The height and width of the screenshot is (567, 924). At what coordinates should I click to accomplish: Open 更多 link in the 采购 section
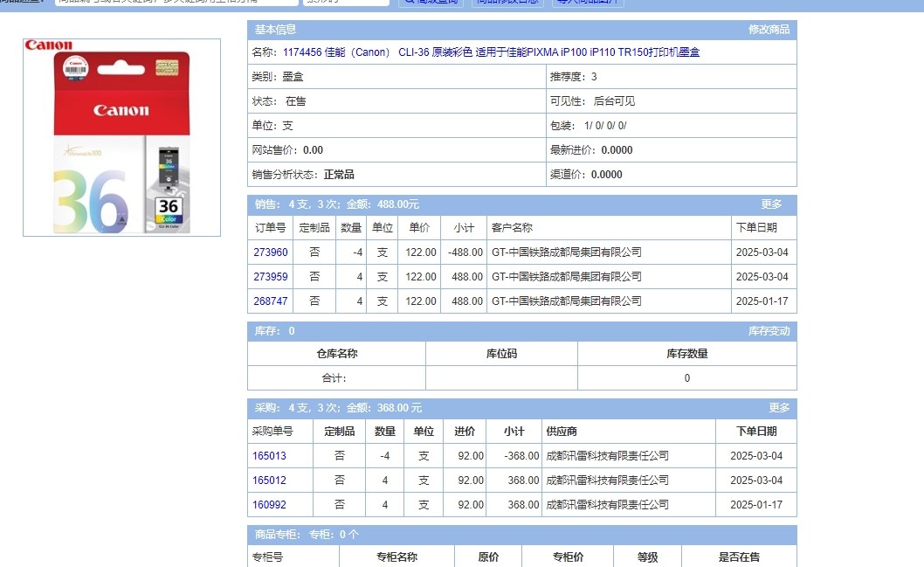click(x=779, y=408)
